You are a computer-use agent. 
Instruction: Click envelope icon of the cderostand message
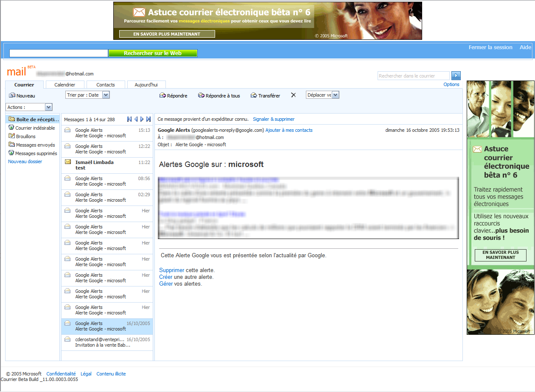tap(67, 339)
